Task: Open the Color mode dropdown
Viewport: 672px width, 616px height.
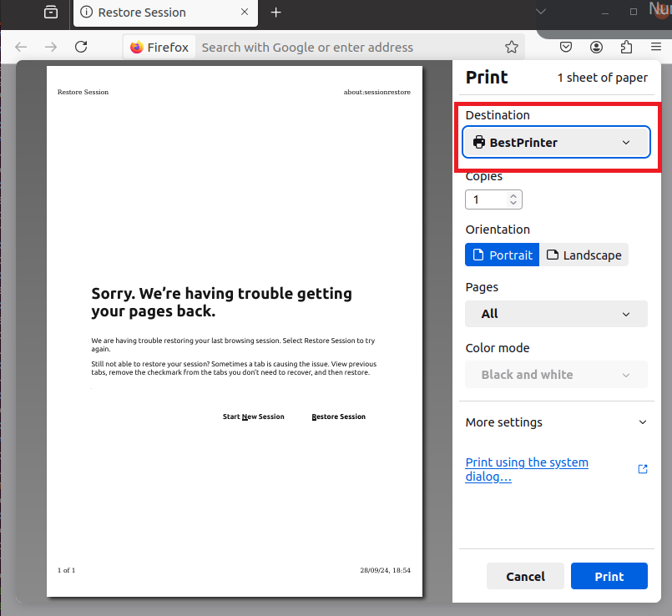Action: 556,375
